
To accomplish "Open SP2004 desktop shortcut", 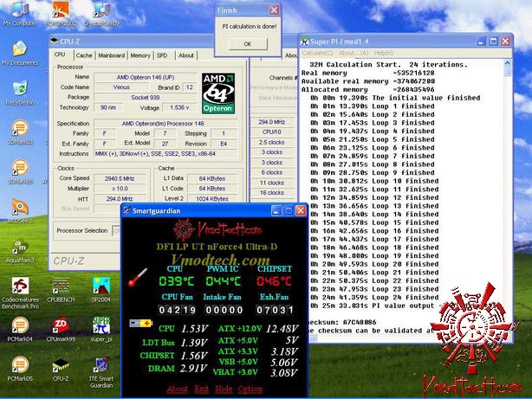I will (x=101, y=290).
